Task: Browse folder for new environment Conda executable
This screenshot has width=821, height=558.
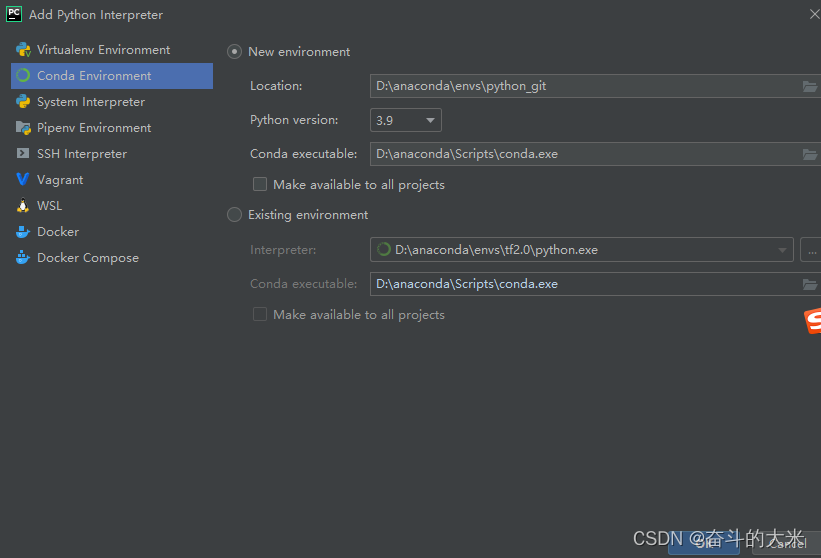Action: (809, 154)
